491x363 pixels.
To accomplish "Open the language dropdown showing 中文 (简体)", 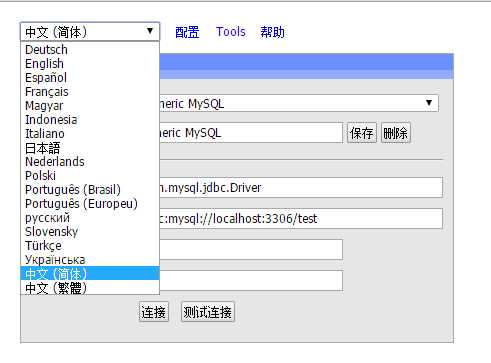I will (90, 32).
